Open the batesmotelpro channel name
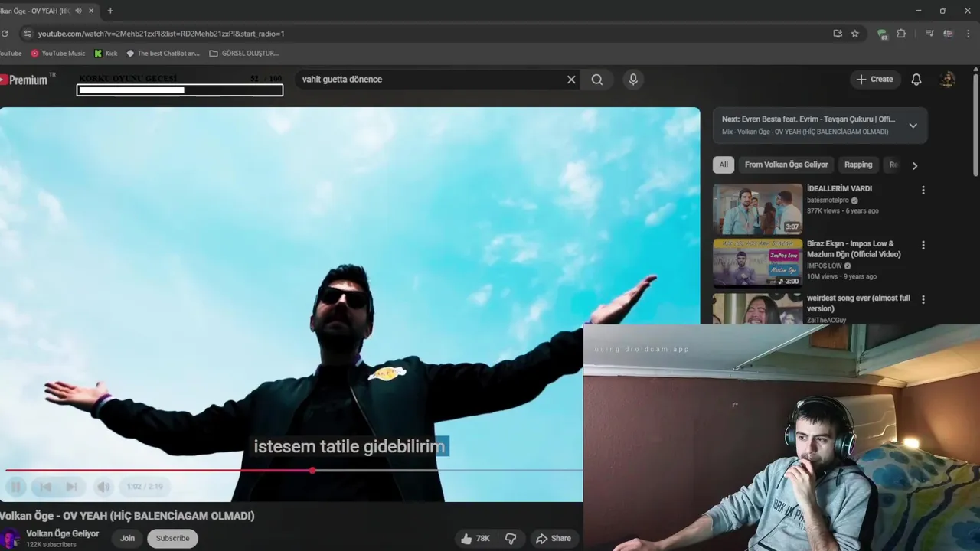980x551 pixels. [828, 201]
